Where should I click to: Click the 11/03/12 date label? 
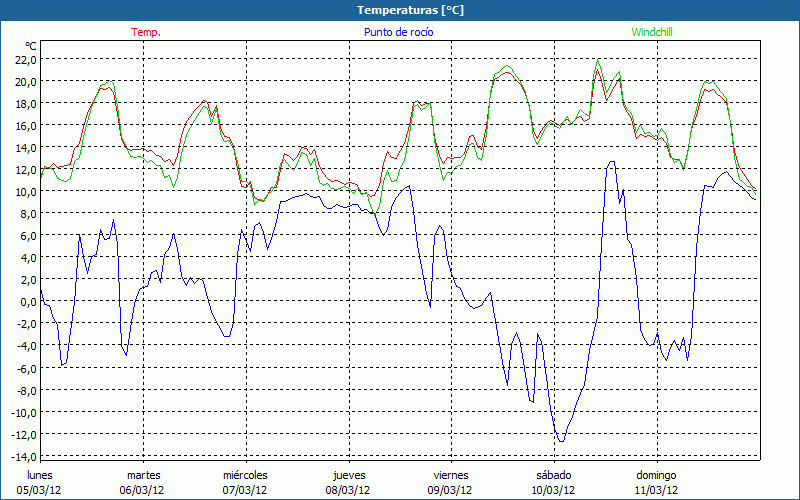(x=656, y=490)
